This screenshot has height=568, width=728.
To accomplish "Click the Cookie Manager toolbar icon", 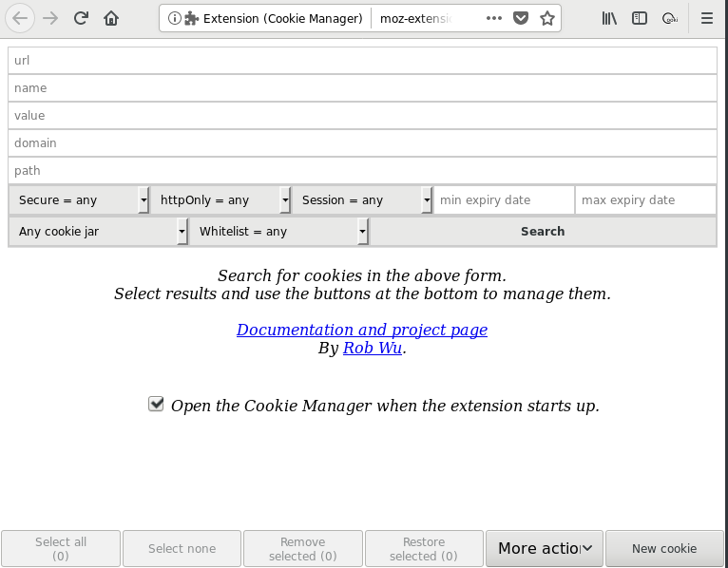I will click(x=670, y=19).
